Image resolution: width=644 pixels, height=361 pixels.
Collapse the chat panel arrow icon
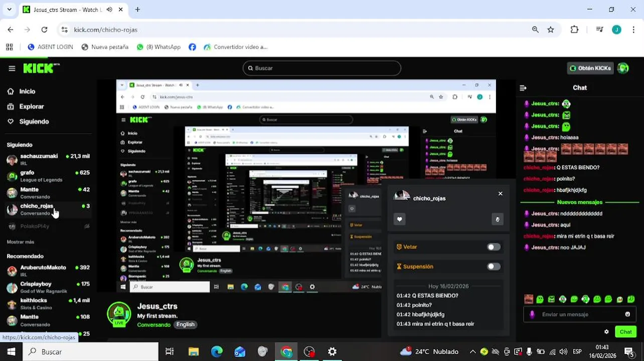523,88
